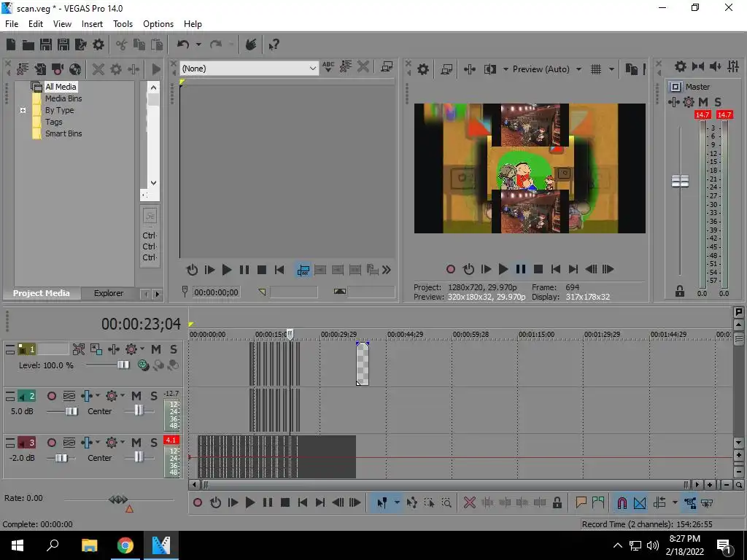The width and height of the screenshot is (747, 560).
Task: Select the Media Bins tree item
Action: [x=63, y=98]
